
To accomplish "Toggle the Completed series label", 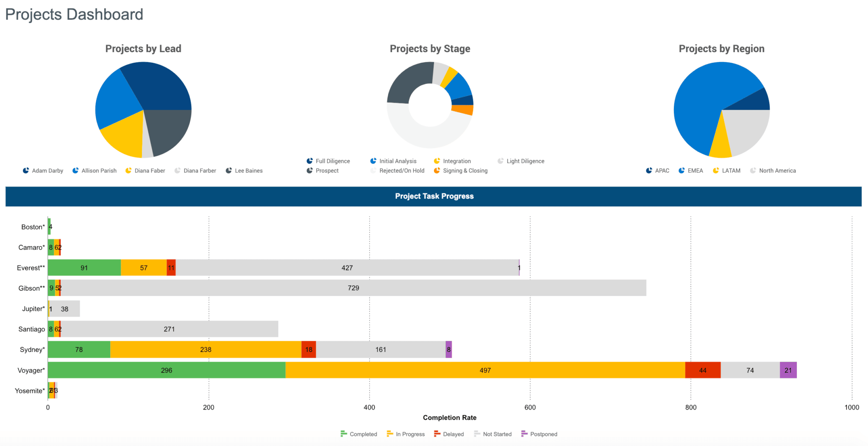I will (x=363, y=434).
